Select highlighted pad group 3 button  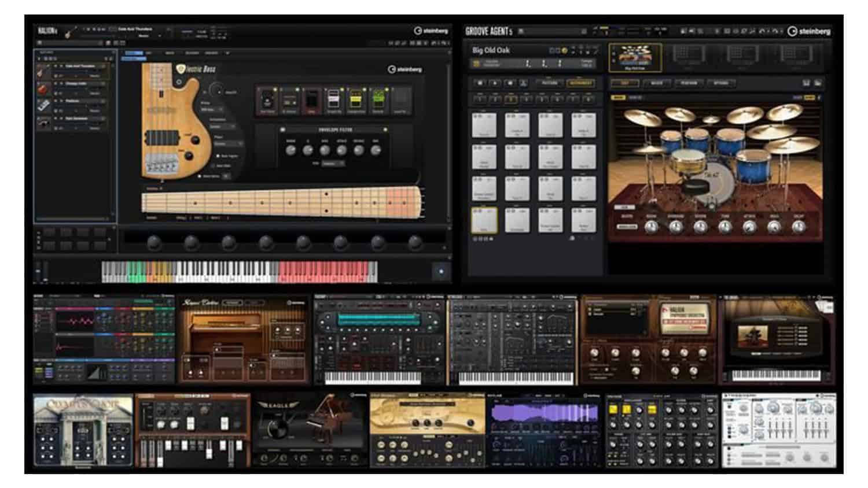(511, 99)
